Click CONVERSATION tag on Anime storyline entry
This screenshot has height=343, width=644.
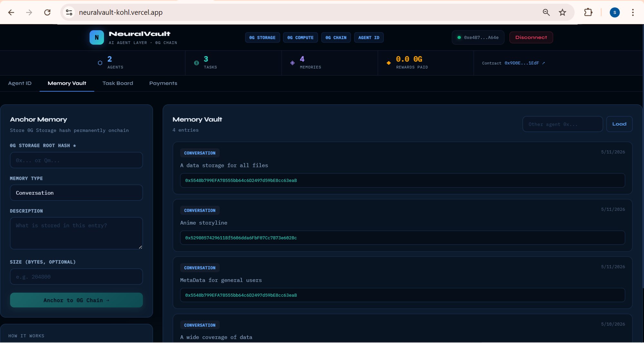[200, 210]
